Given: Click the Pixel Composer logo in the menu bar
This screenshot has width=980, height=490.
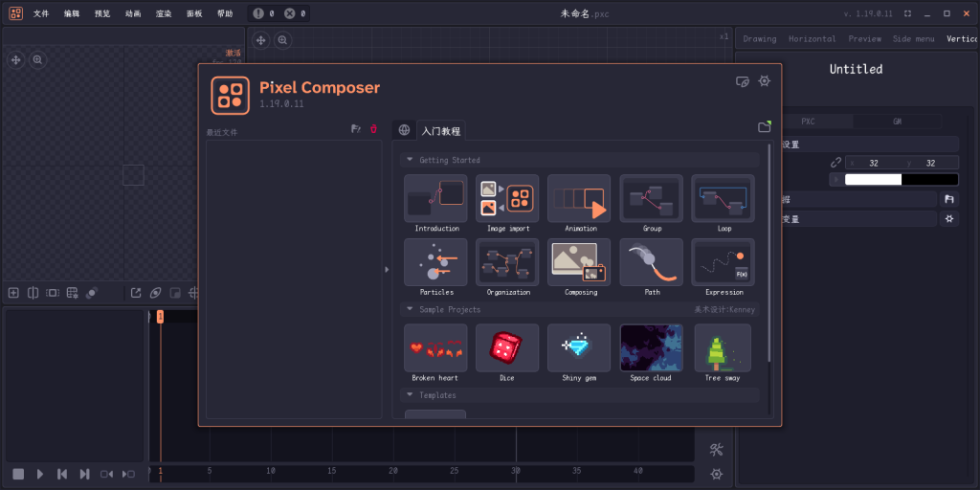Looking at the screenshot, I should point(15,13).
